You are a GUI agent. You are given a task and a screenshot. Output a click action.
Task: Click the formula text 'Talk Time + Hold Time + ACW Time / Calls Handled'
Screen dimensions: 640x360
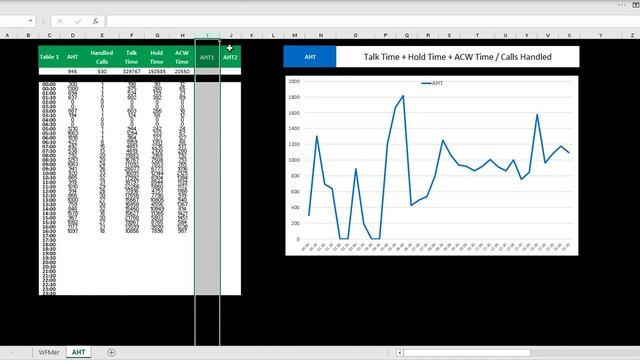(x=458, y=57)
